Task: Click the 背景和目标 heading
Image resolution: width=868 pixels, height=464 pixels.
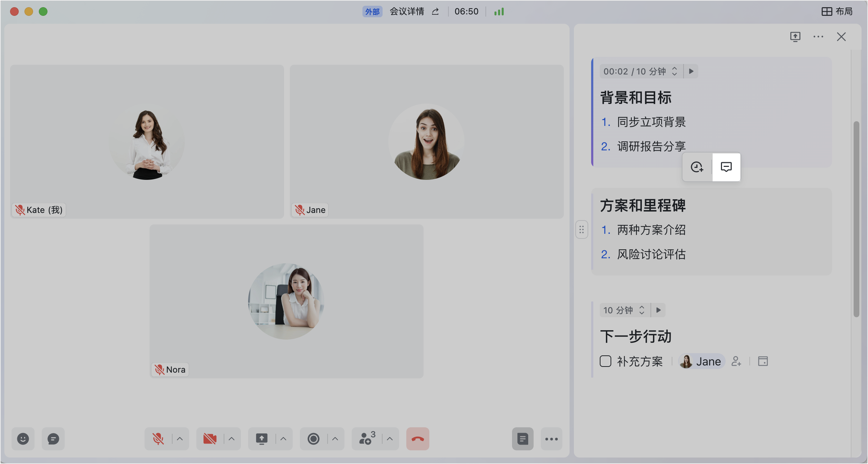Action: 636,97
